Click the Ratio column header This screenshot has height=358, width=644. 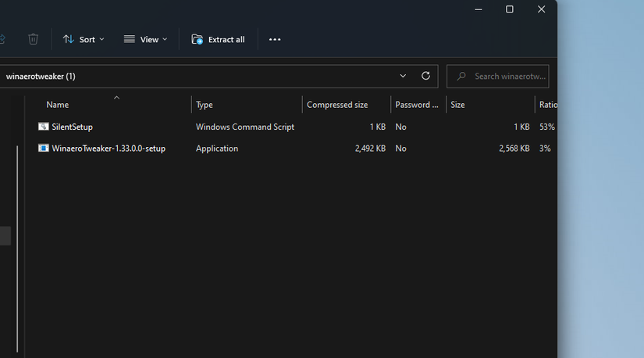(x=547, y=105)
